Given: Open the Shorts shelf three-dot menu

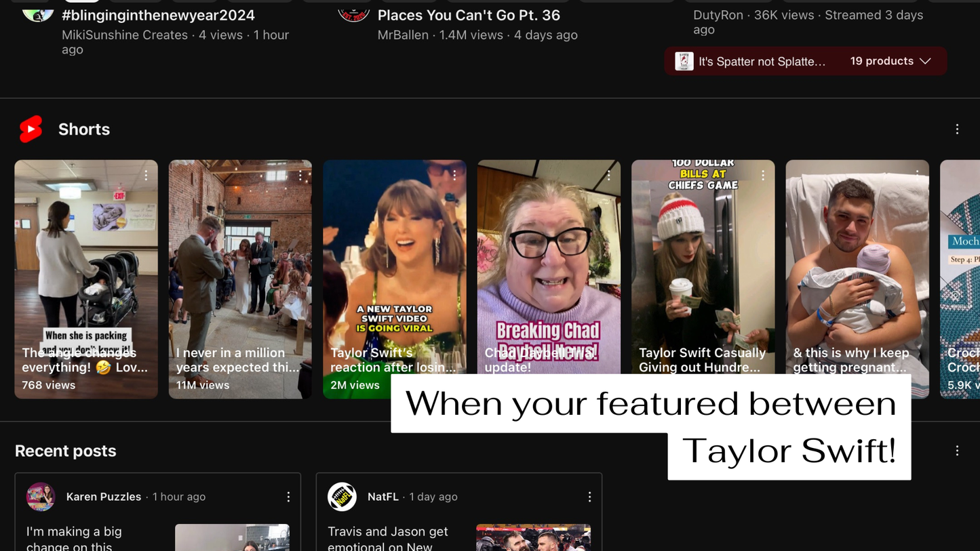Looking at the screenshot, I should point(957,129).
